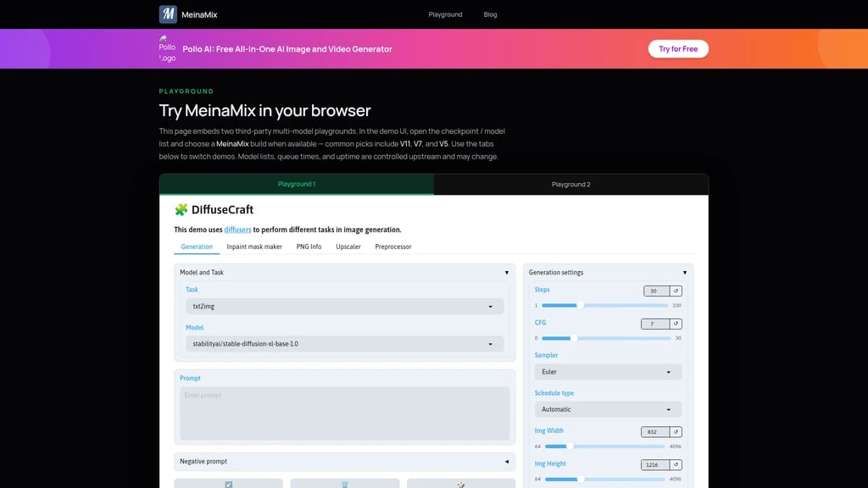Open the Preprocessor tab

pyautogui.click(x=393, y=247)
